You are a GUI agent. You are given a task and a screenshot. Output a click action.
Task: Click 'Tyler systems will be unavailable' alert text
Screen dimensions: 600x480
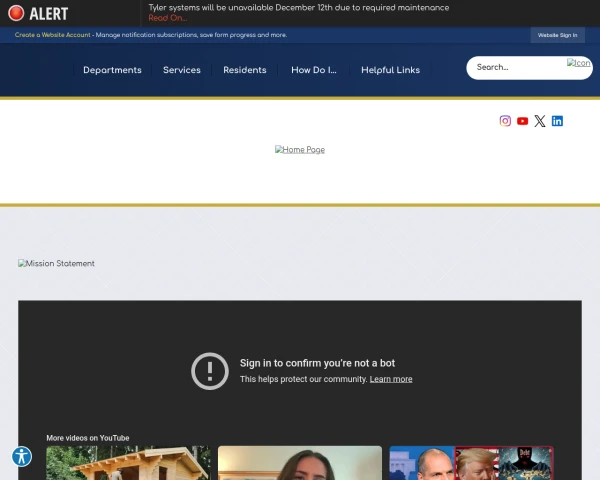click(x=299, y=8)
